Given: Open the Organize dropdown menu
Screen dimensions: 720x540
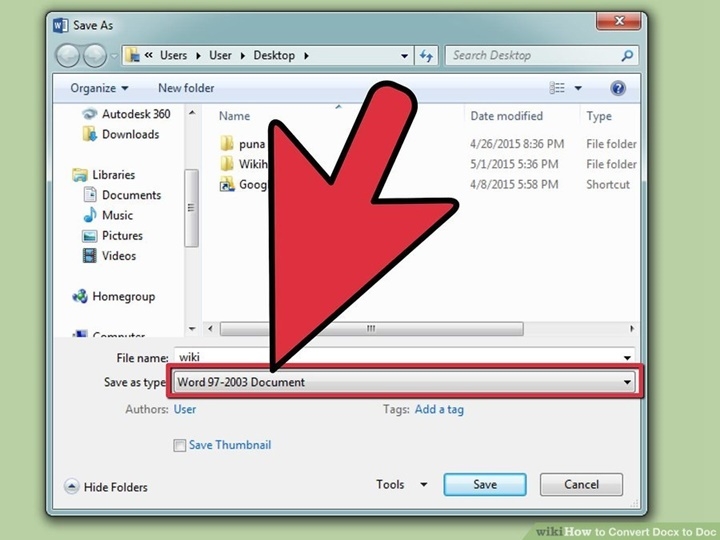Looking at the screenshot, I should coord(99,88).
